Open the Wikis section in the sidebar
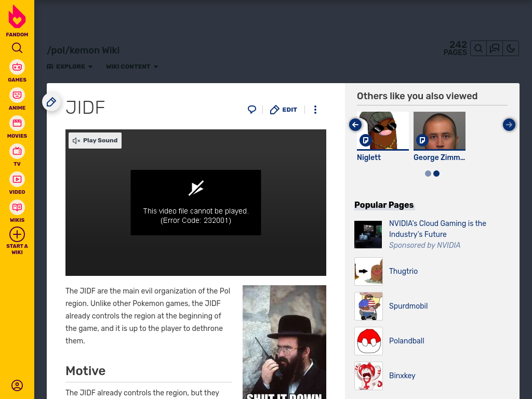The image size is (532, 399). coord(17,211)
